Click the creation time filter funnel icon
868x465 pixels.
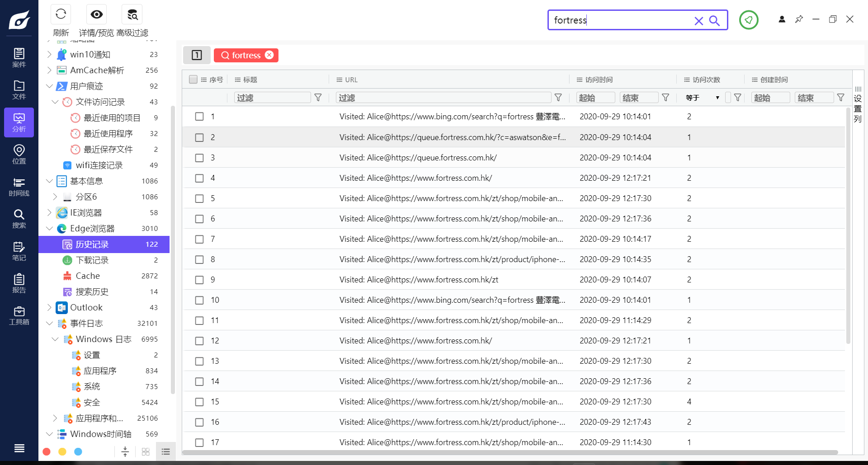click(841, 98)
